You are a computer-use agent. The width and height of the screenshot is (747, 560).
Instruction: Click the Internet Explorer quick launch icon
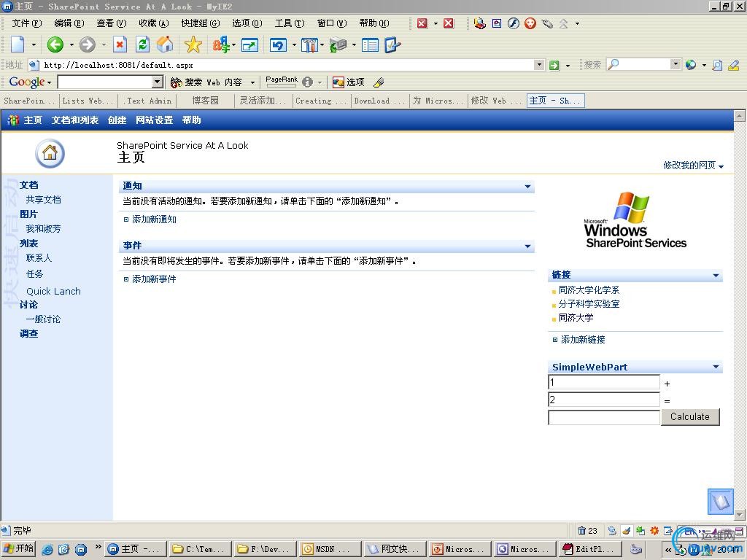pyautogui.click(x=47, y=549)
